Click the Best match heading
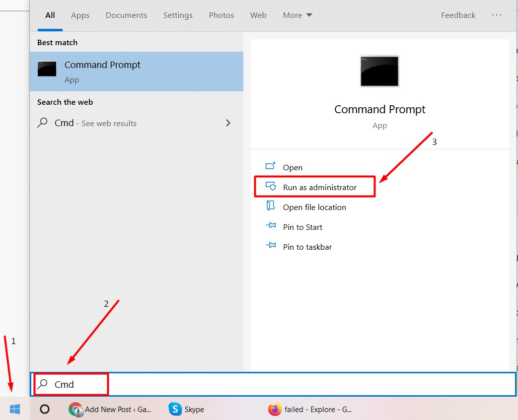 [57, 43]
